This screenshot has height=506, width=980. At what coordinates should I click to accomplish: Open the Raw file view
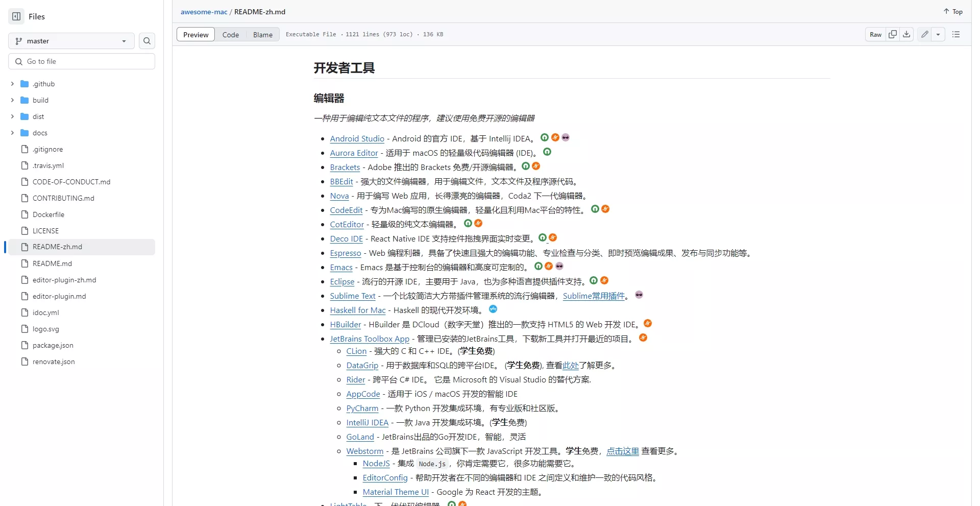pyautogui.click(x=876, y=34)
